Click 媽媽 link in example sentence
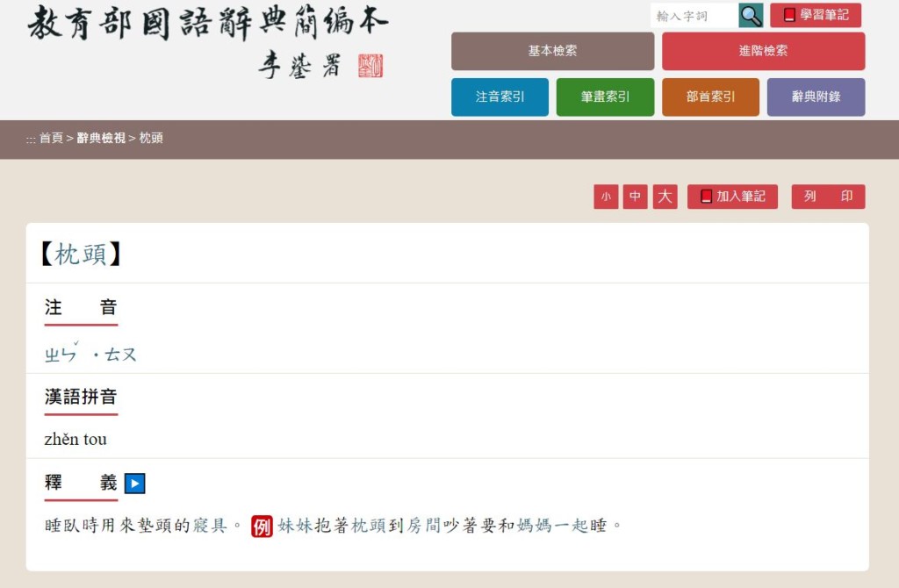899x588 pixels. click(x=534, y=526)
